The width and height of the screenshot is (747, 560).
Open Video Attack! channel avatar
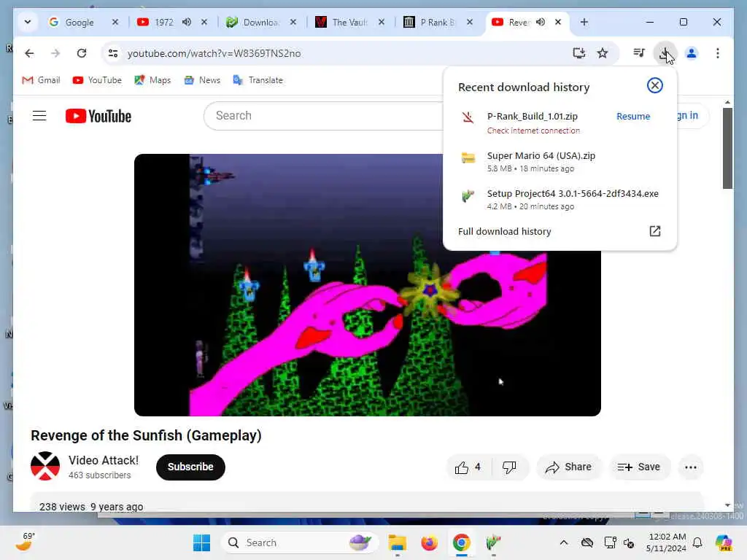(45, 466)
